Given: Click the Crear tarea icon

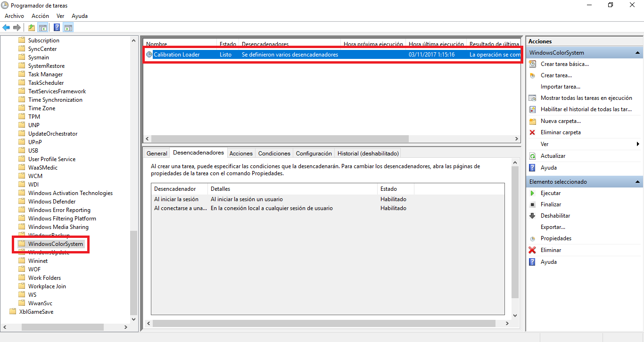Looking at the screenshot, I should pyautogui.click(x=532, y=75).
